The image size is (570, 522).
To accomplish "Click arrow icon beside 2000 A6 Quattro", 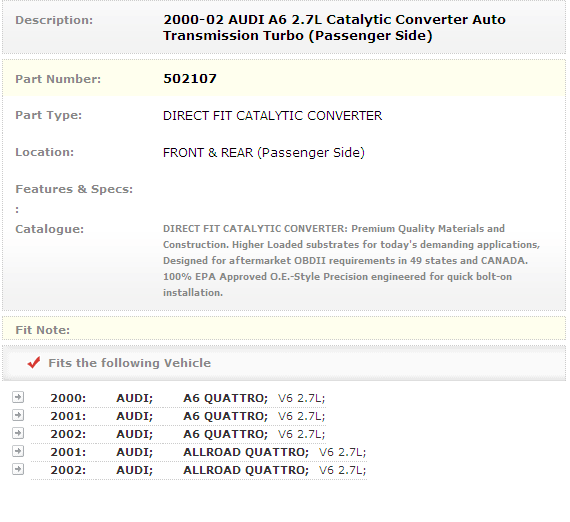I will 18,397.
